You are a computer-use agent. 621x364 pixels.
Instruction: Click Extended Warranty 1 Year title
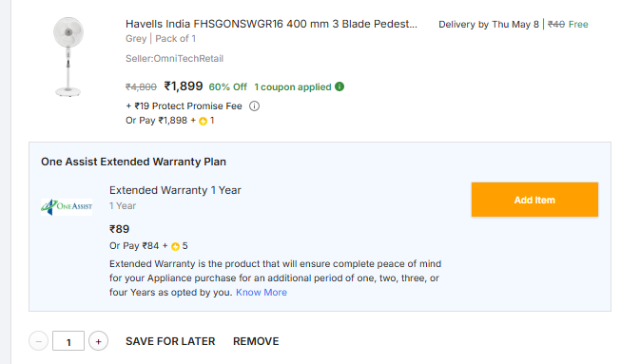[x=175, y=190]
